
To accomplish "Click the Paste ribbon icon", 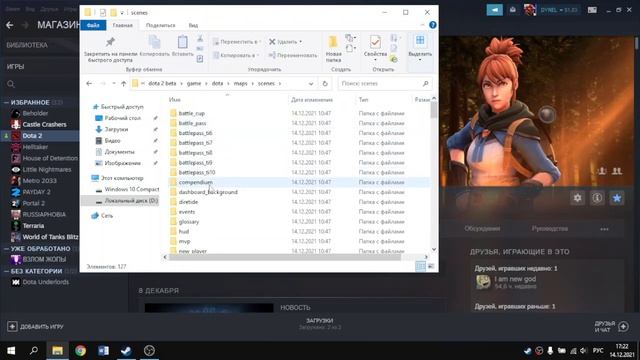I will pyautogui.click(x=182, y=42).
